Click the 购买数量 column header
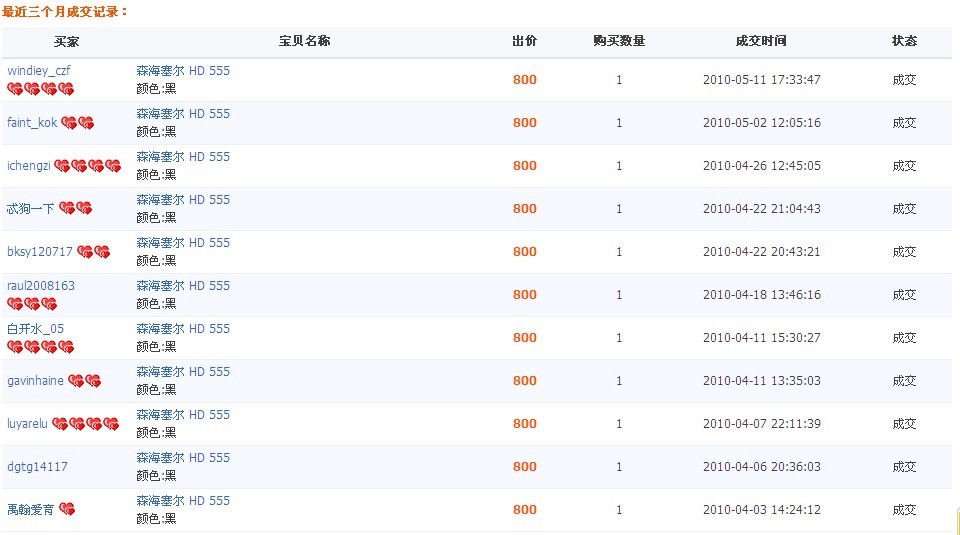 [x=619, y=41]
